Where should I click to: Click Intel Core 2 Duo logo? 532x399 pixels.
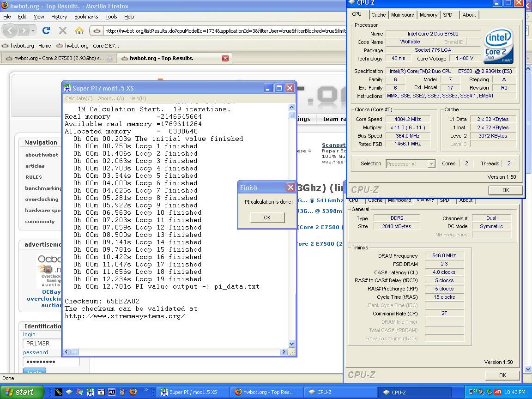(498, 46)
